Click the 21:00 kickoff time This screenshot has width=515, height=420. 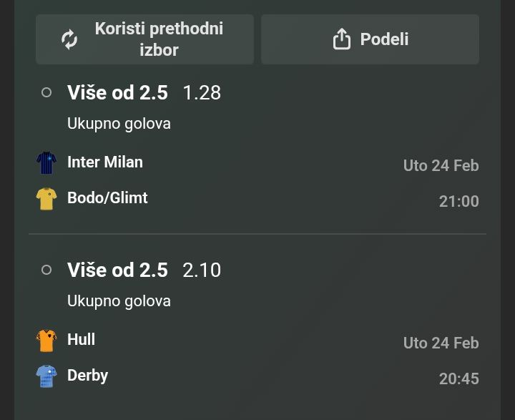point(458,201)
